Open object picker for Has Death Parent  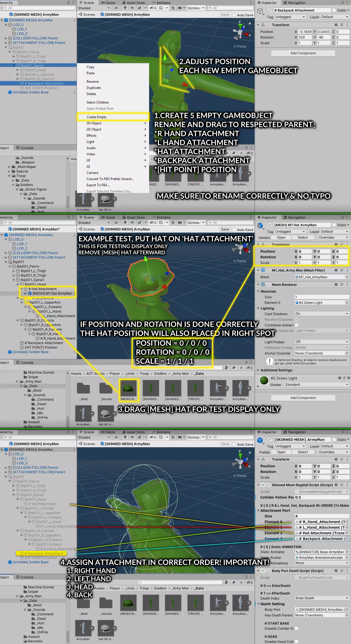(347, 615)
